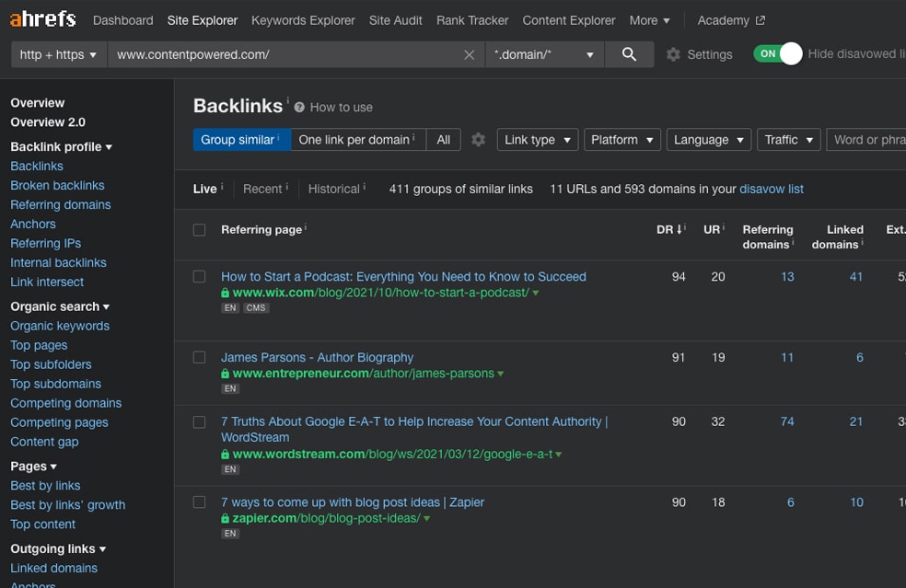Collapse the Backlink profile sidebar section
This screenshot has height=588, width=906.
62,146
